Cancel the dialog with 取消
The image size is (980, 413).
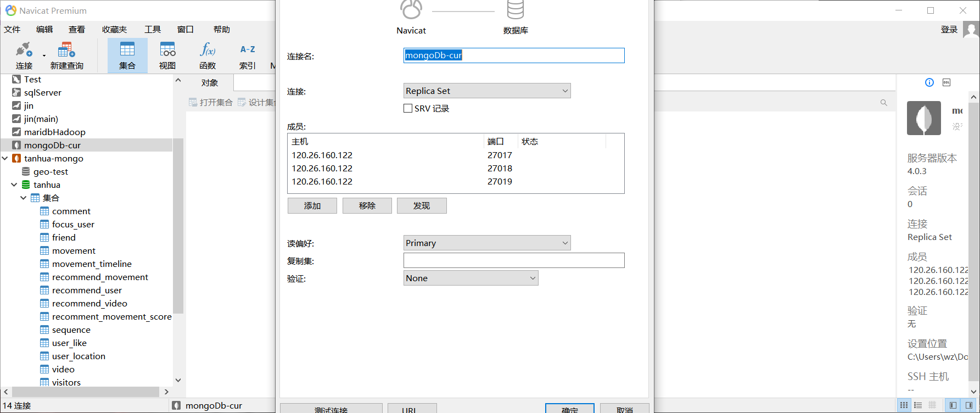(x=625, y=408)
